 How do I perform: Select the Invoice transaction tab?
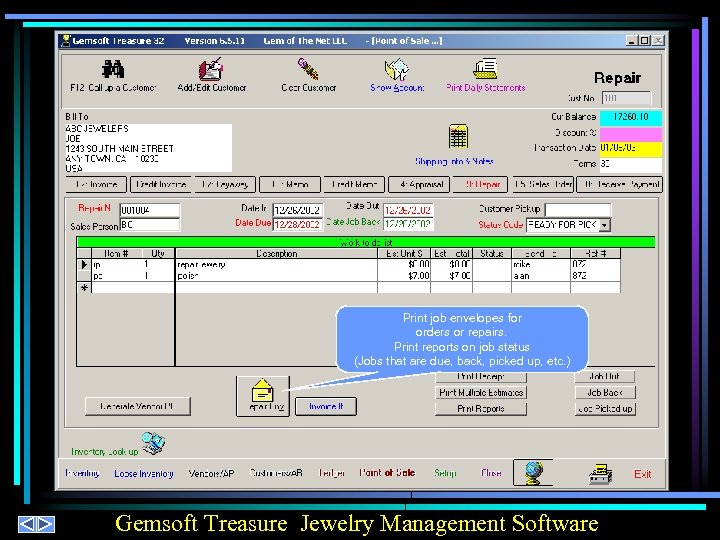96,185
